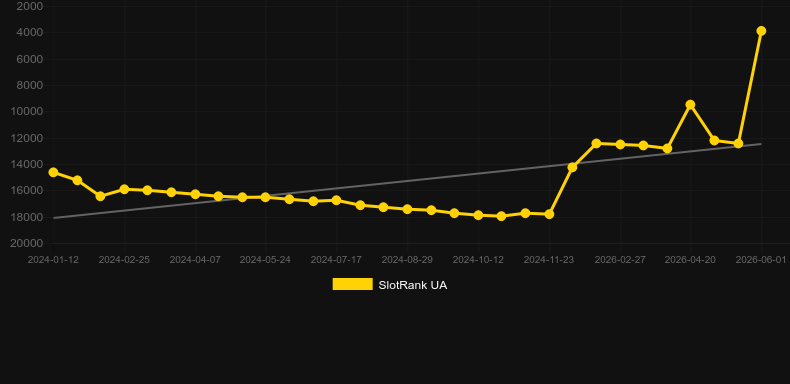The image size is (790, 384).
Task: Click the gray trend line
Action: pyautogui.click(x=407, y=181)
